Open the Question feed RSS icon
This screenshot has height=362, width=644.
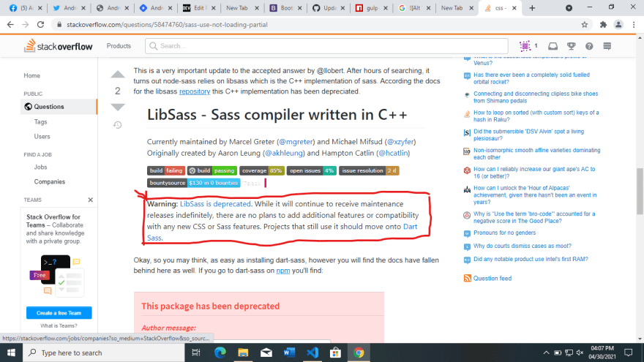pos(468,279)
